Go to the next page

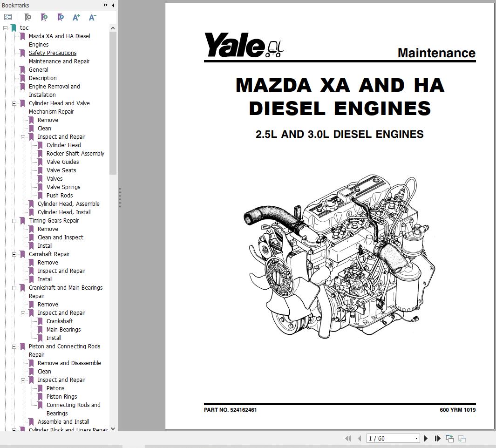426,438
